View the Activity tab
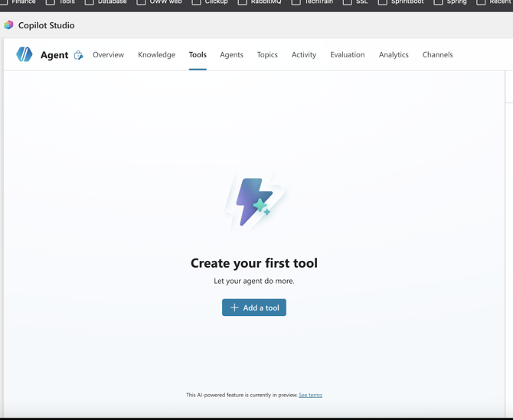Viewport: 513px width, 420px height. coord(303,55)
